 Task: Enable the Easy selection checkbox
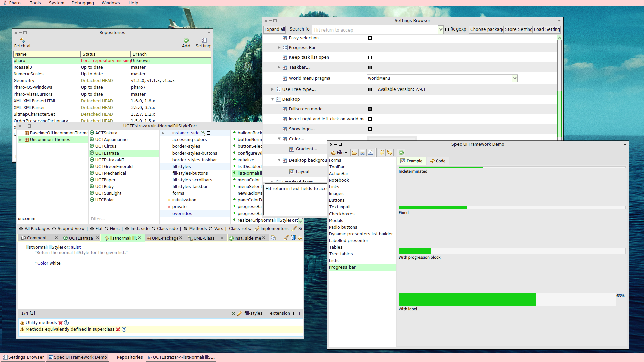pos(370,38)
